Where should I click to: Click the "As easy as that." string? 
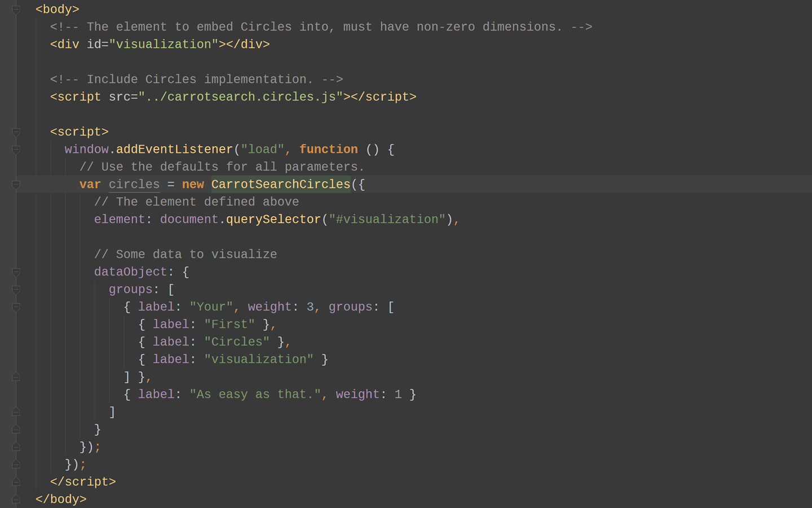[255, 395]
